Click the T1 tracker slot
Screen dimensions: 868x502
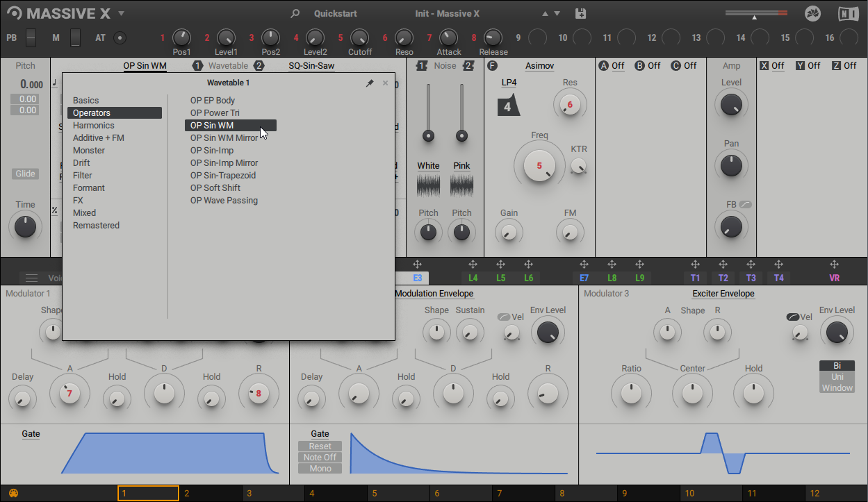pos(695,278)
